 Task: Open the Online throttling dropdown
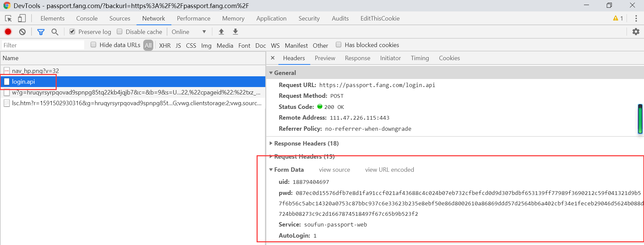pos(189,32)
